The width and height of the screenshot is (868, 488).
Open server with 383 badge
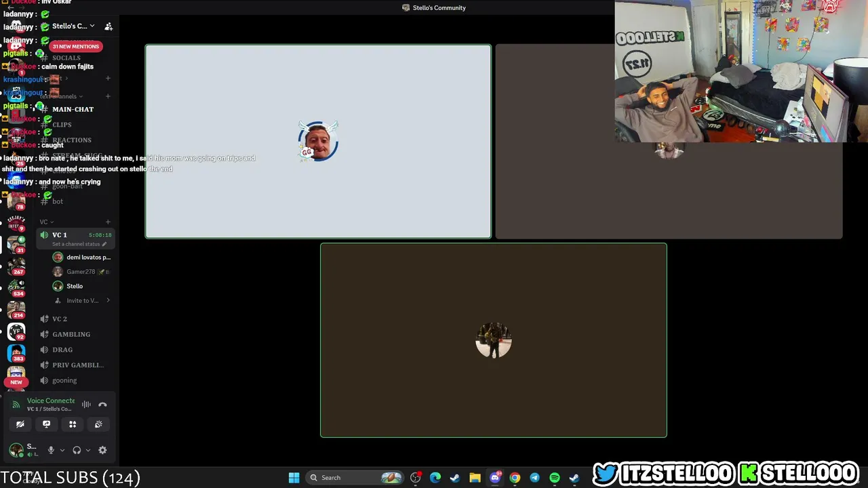[x=16, y=354]
